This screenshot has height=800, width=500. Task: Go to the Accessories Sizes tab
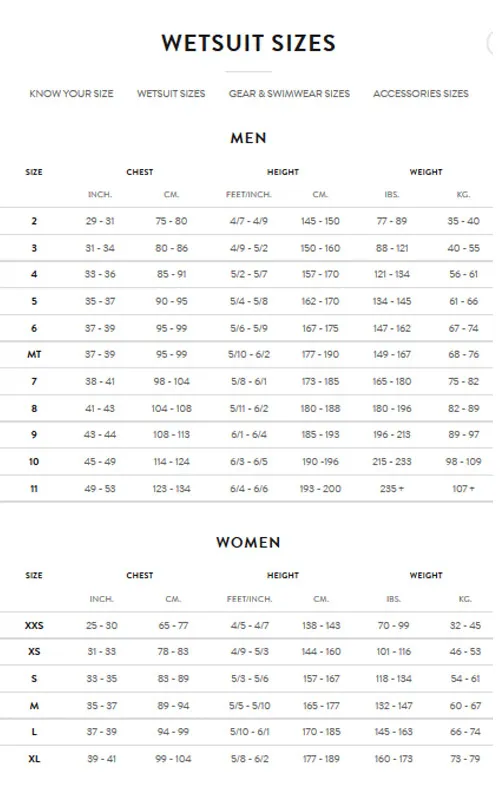coord(421,94)
